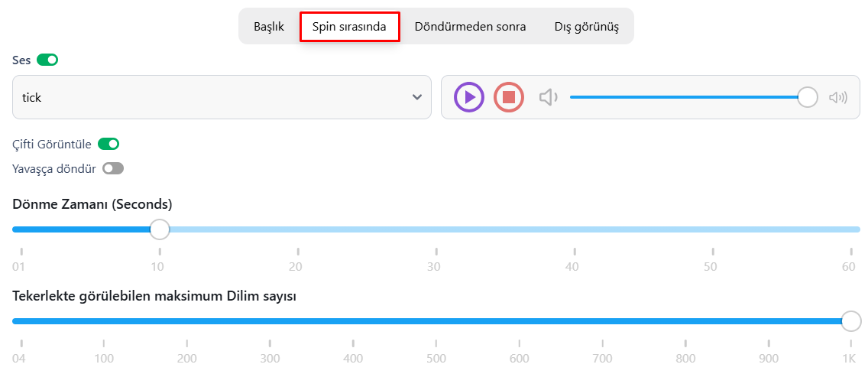Select the Spin sırasında tab

[x=349, y=27]
